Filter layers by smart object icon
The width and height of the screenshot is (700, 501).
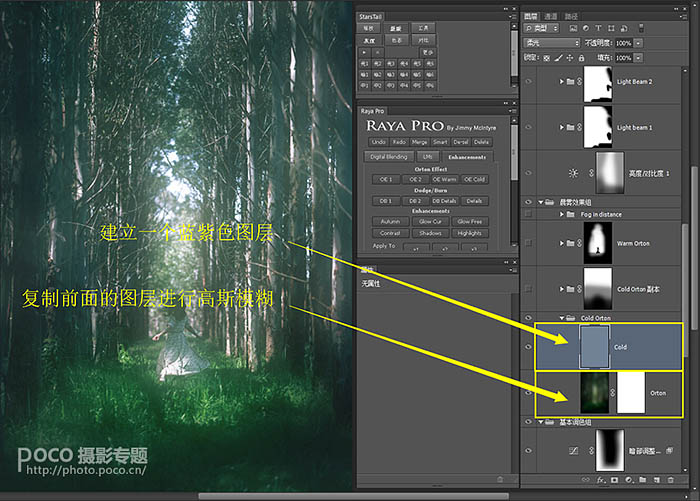tap(624, 28)
